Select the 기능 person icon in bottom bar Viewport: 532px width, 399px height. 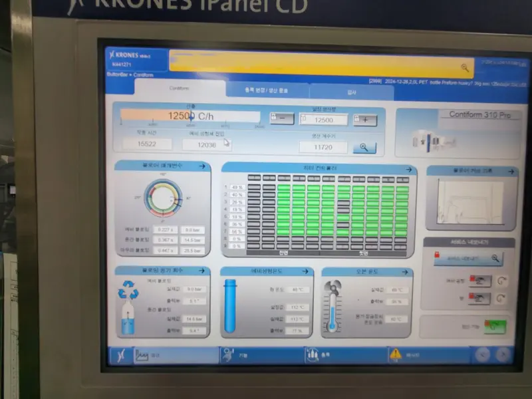click(x=227, y=354)
